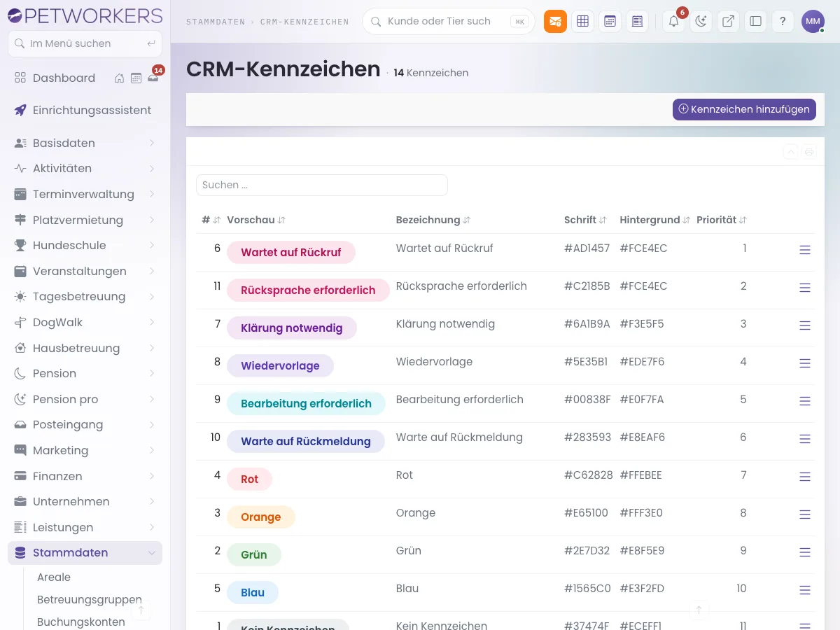Open the row menu icon for Wiedervorlage
Screen dimensions: 840x630
[805, 363]
